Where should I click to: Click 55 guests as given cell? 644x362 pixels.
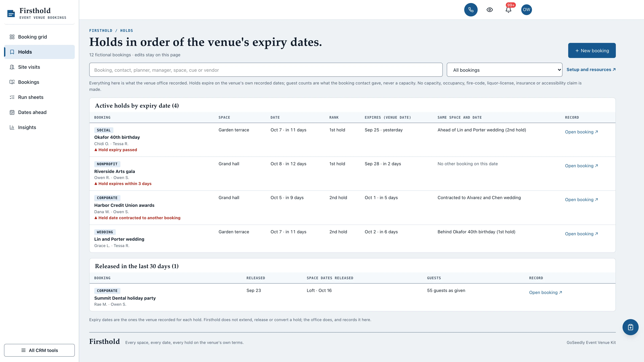[446, 291]
